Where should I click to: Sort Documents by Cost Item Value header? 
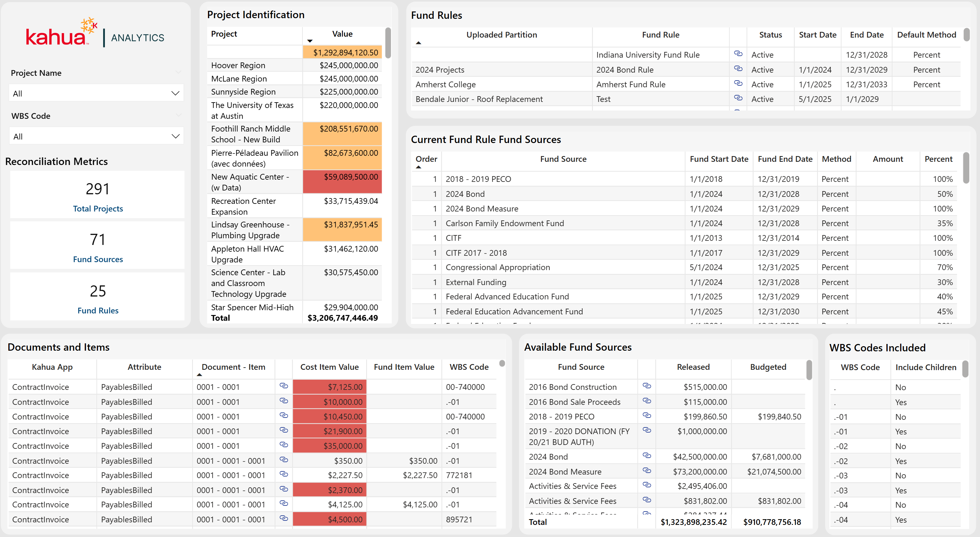click(x=329, y=367)
